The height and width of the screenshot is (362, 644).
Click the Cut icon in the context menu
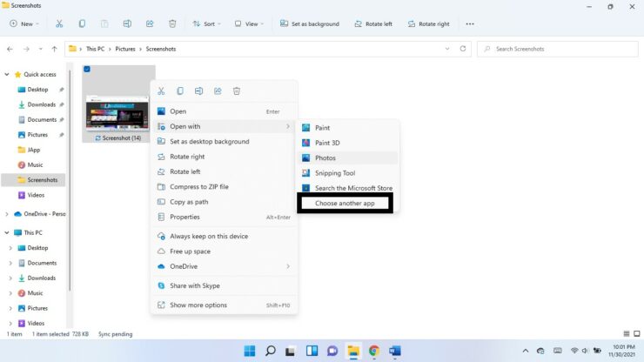coord(161,91)
